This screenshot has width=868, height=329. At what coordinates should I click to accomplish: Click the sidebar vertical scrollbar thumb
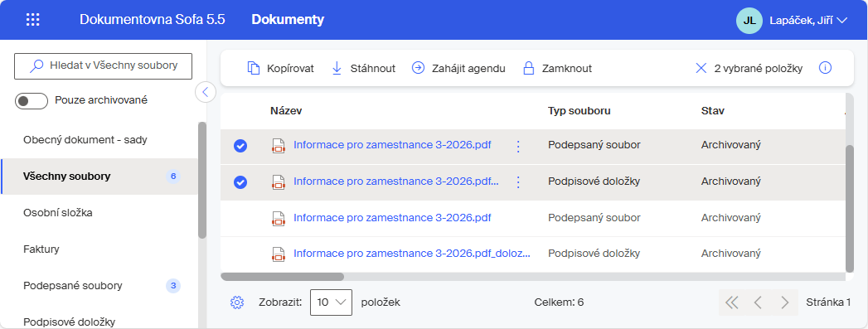pos(202,180)
